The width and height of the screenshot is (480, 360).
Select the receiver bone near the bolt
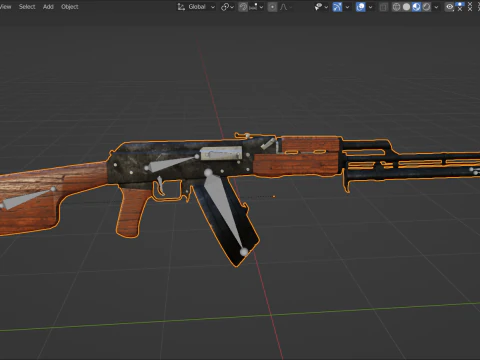tap(171, 163)
